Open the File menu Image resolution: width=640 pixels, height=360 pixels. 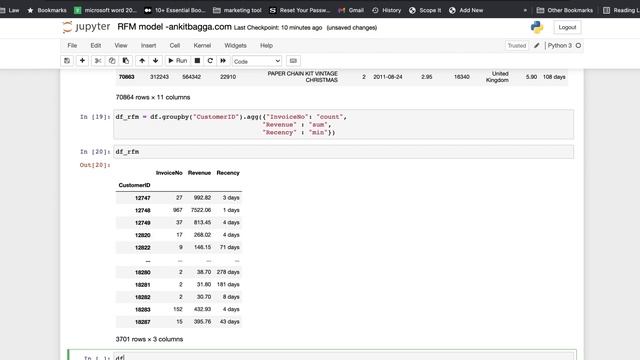click(72, 46)
